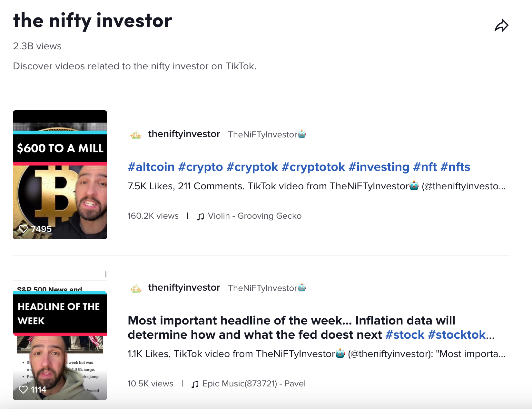This screenshot has height=409, width=532.
Task: Open the #stock hashtag link
Action: tap(405, 335)
